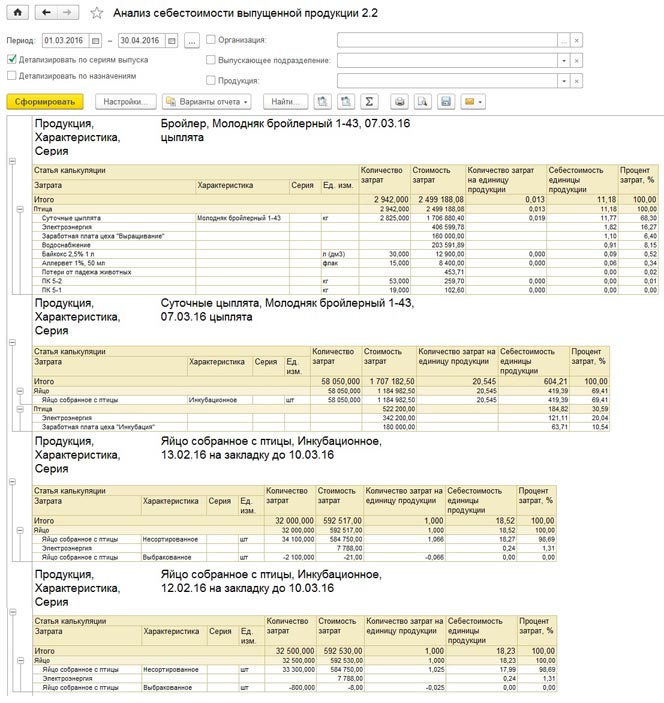The image size is (664, 703).
Task: Enable Организация filter checkbox
Action: pos(210,39)
